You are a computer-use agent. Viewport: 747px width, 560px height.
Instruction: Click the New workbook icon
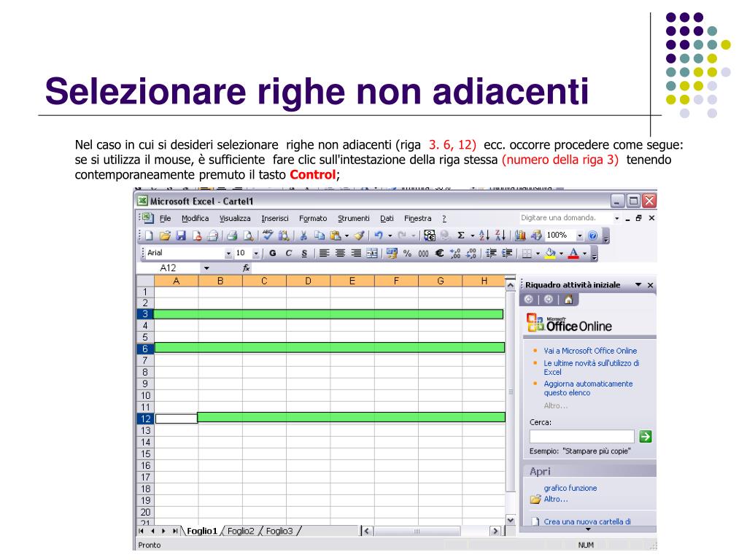click(x=149, y=236)
